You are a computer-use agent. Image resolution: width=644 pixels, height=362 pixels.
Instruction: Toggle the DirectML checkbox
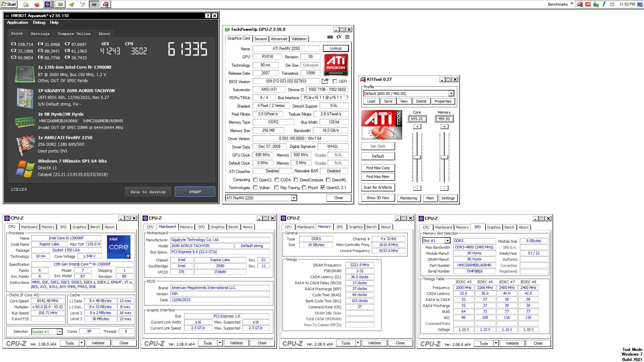pyautogui.click(x=328, y=180)
